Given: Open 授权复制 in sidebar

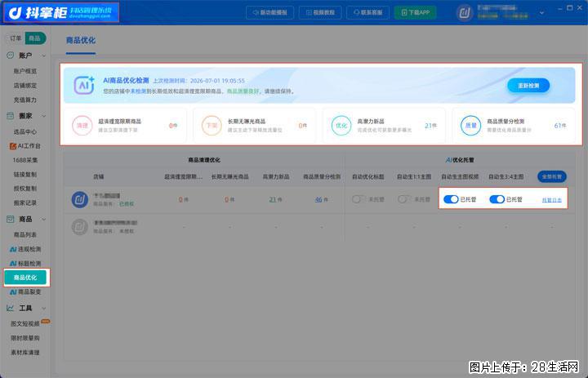Looking at the screenshot, I should click(25, 189).
